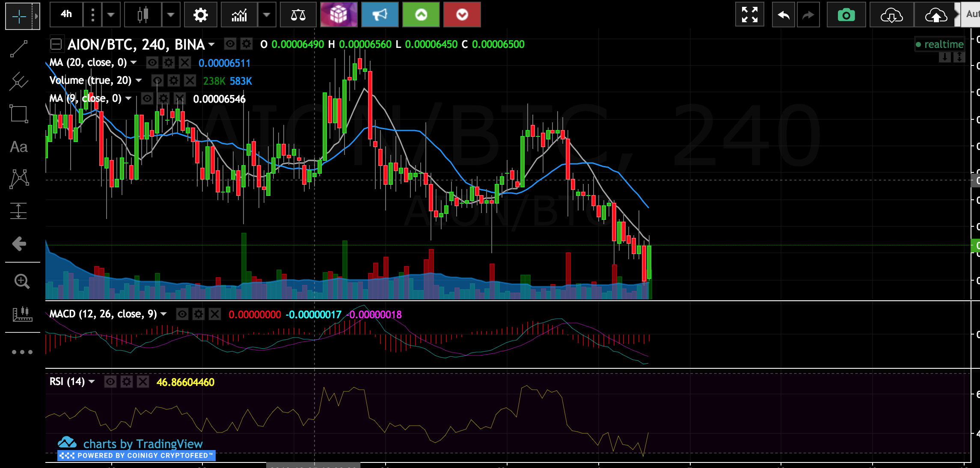Hide the MA 20 indicator with eye icon

pos(152,63)
